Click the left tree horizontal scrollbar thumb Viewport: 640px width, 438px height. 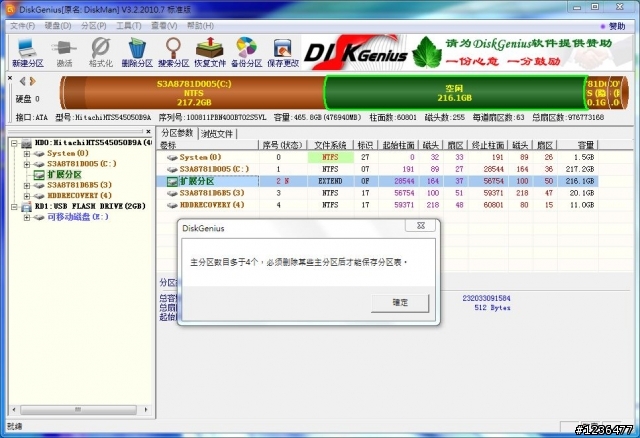click(78, 409)
